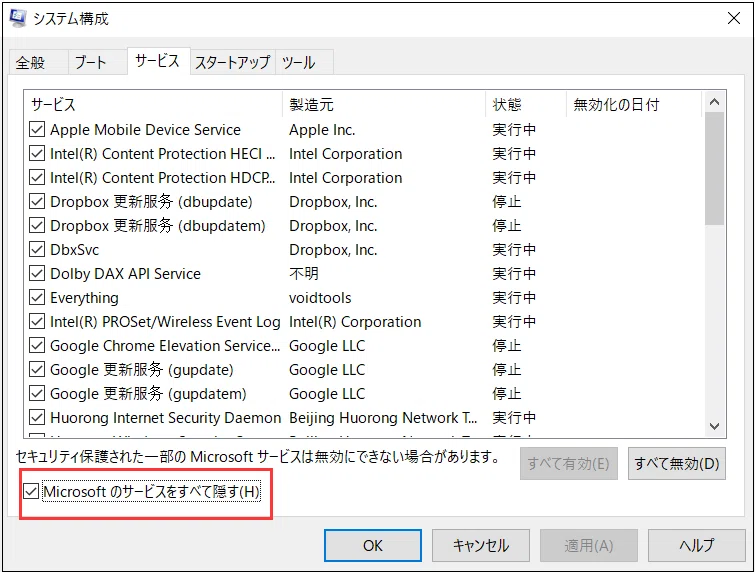Uncheck Apple Mobile Device Service
Viewport: 755px width, 572px height.
(x=37, y=130)
